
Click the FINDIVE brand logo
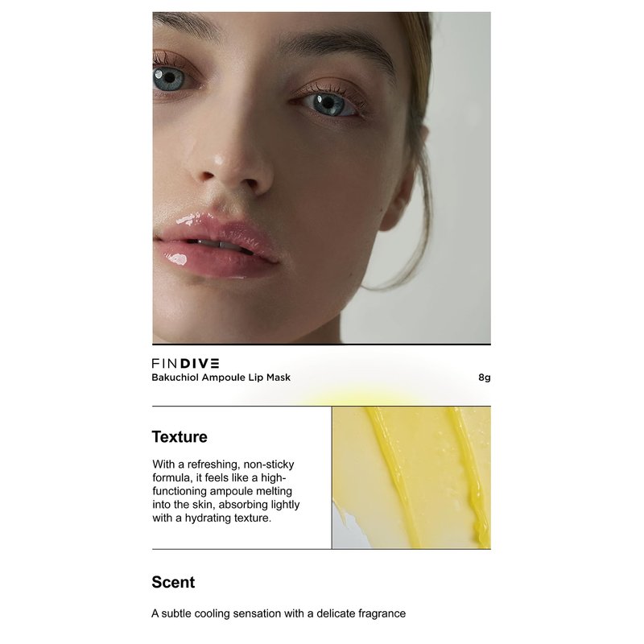(185, 363)
